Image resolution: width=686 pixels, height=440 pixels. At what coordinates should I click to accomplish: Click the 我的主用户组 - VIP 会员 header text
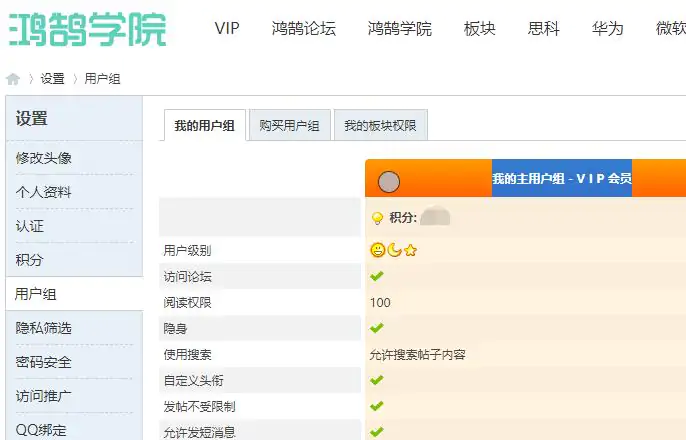562,178
